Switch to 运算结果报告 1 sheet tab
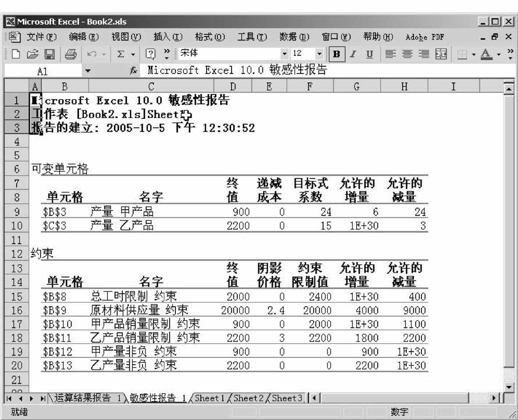Image resolution: width=518 pixels, height=420 pixels. click(x=87, y=398)
